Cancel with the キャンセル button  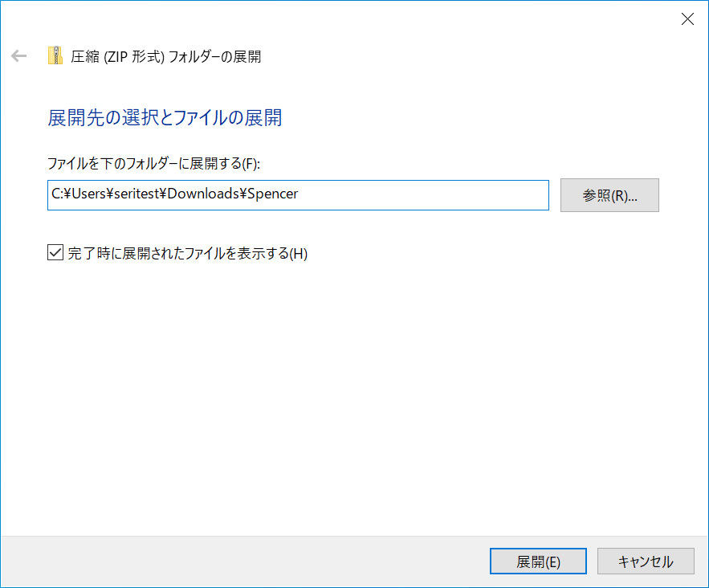click(646, 561)
